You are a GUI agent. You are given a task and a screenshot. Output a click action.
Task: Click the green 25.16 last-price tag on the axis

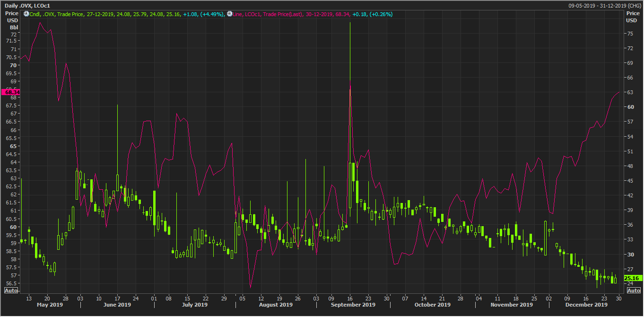point(632,278)
